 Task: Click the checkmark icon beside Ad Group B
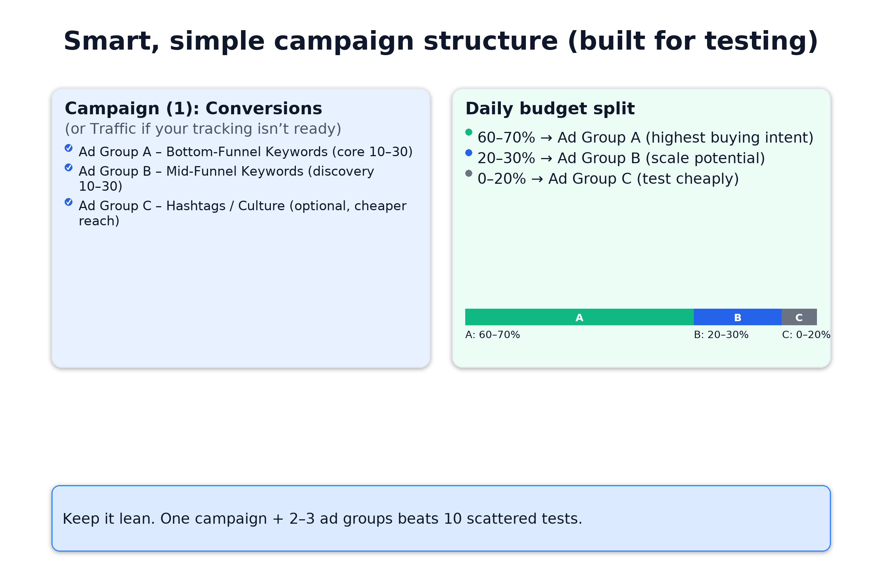tap(69, 168)
